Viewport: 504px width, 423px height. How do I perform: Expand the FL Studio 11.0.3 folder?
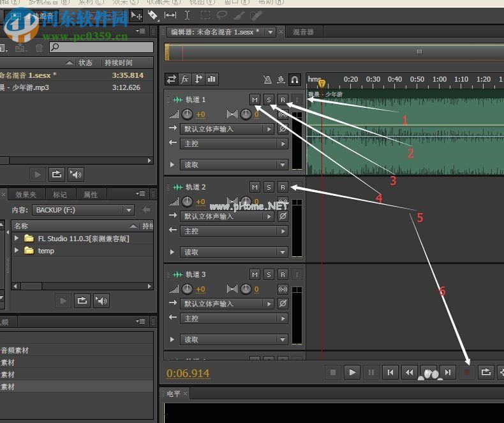pyautogui.click(x=17, y=239)
